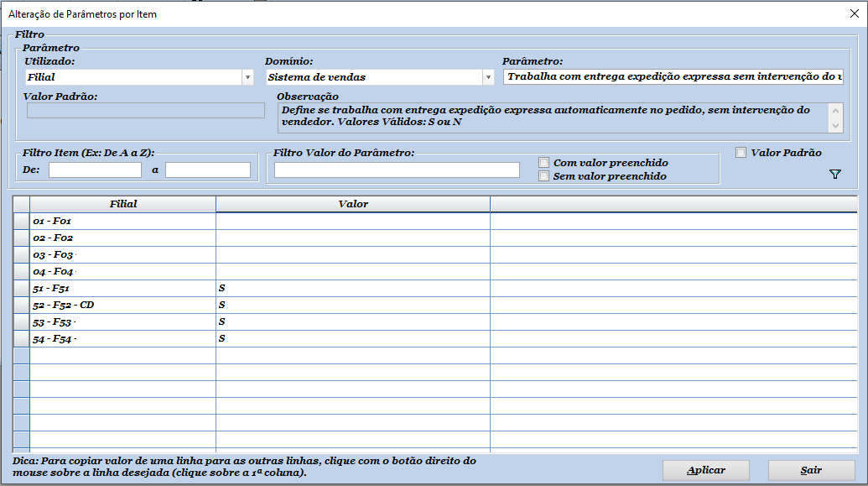Click the Aplicar button
This screenshot has height=486, width=868.
tap(706, 470)
